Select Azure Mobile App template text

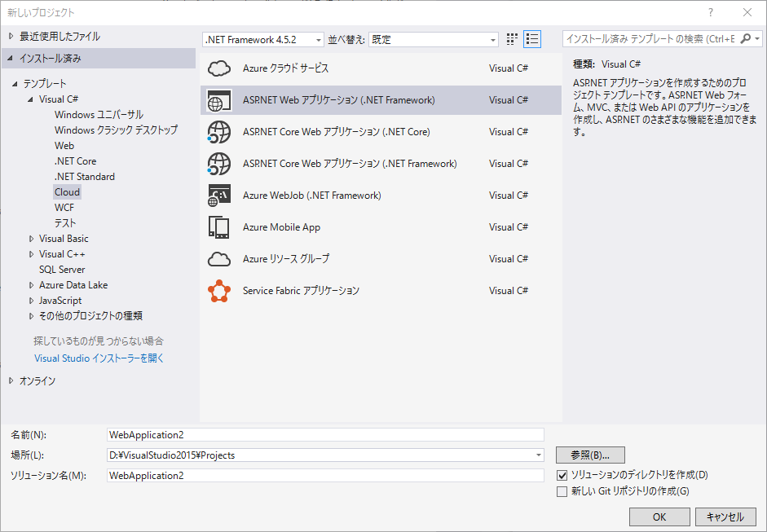tap(281, 227)
